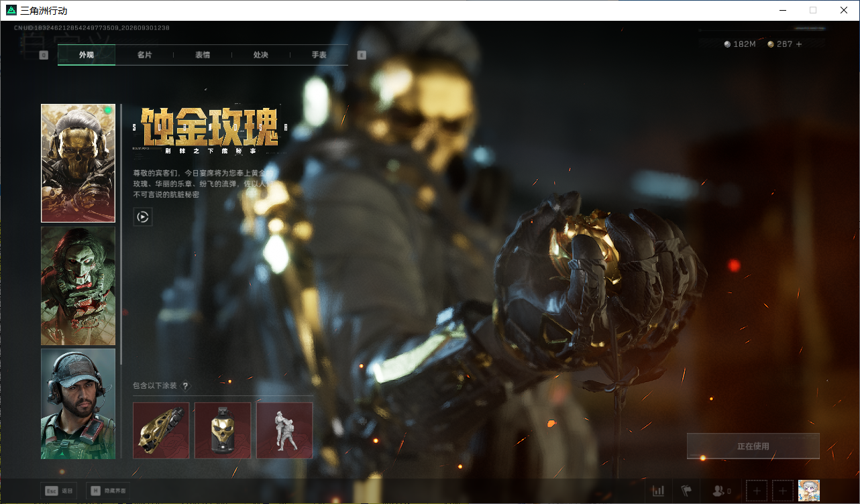Click the 蚀金玫瑰 skin title
This screenshot has height=504, width=860.
point(210,127)
